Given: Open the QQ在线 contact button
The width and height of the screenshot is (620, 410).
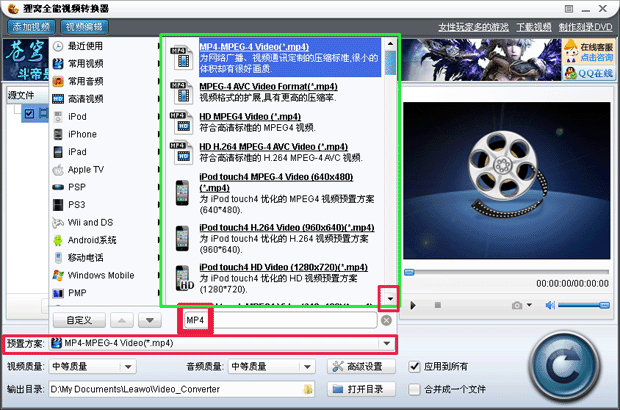Looking at the screenshot, I should 589,73.
